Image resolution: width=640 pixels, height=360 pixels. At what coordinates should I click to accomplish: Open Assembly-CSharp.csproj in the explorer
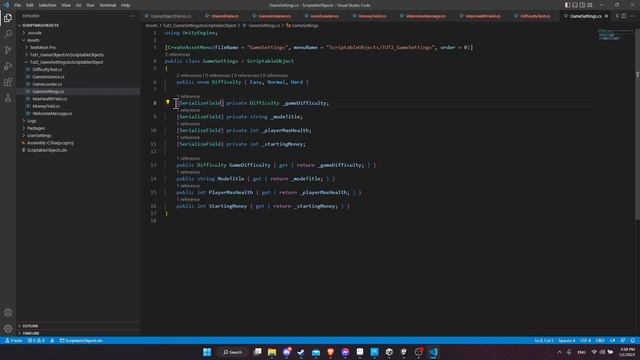click(x=50, y=143)
